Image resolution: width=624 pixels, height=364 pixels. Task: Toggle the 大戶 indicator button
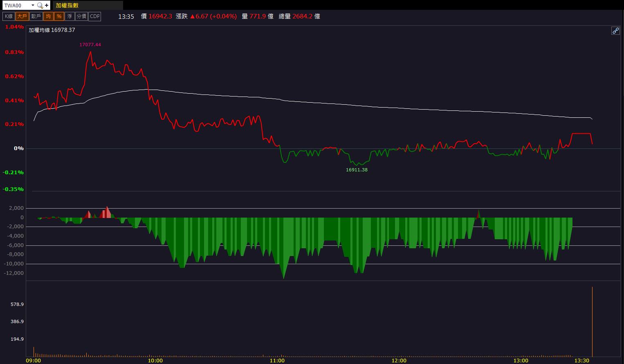click(22, 16)
